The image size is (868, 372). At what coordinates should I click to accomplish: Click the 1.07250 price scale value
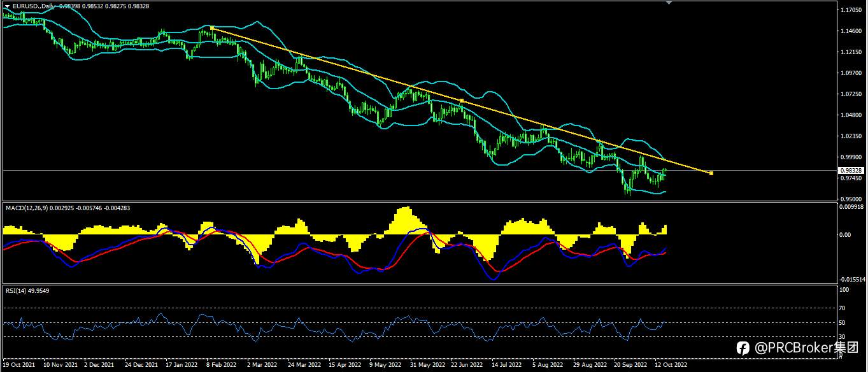point(851,94)
